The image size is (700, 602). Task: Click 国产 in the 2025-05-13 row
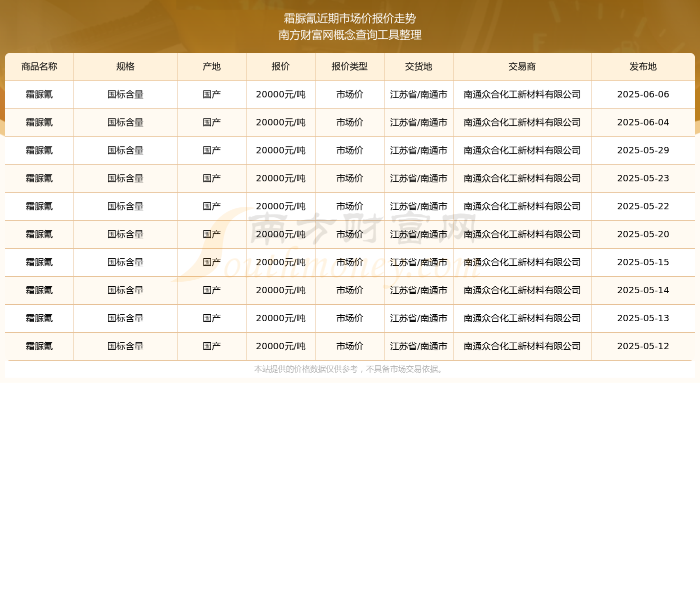click(212, 318)
